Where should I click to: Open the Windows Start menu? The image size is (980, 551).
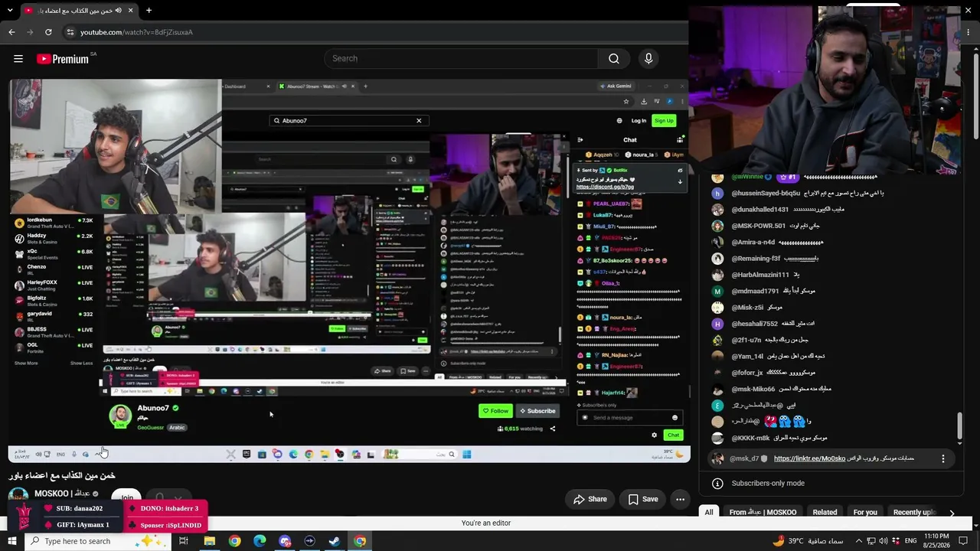pos(11,541)
